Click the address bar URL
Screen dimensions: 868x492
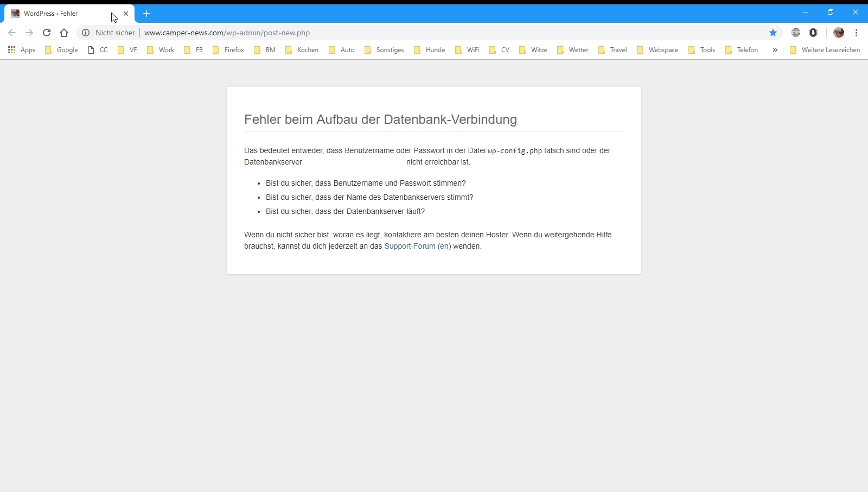coord(227,33)
